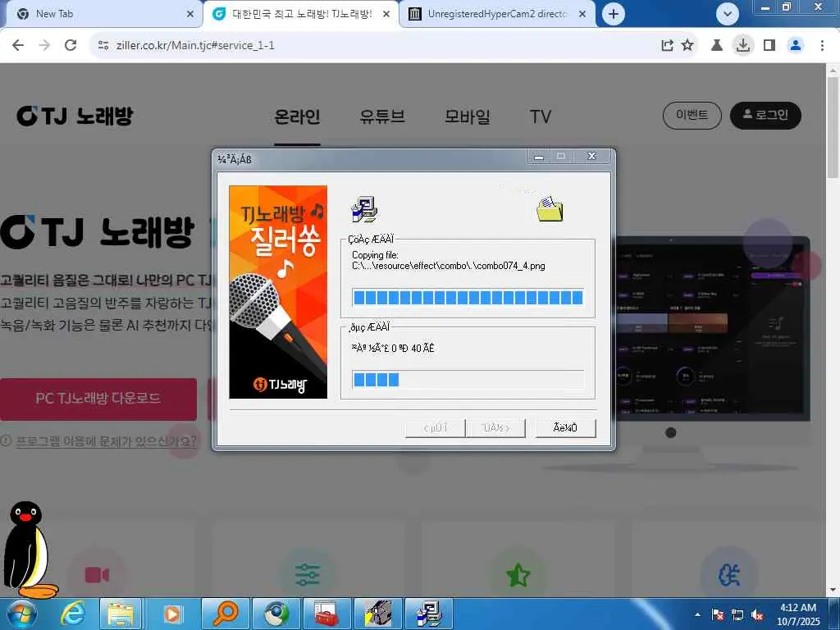Switch to the UnregisteredHyperCam2 tab
Viewport: 840px width, 630px height.
pyautogui.click(x=497, y=14)
